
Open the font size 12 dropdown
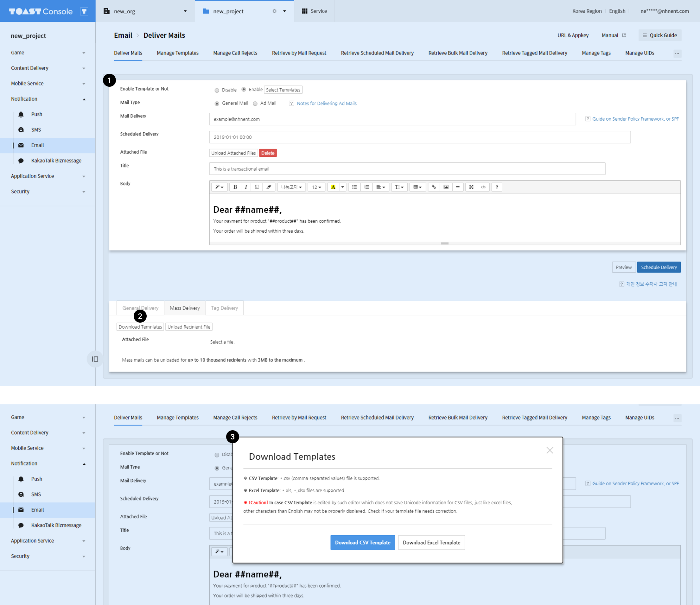(x=316, y=187)
